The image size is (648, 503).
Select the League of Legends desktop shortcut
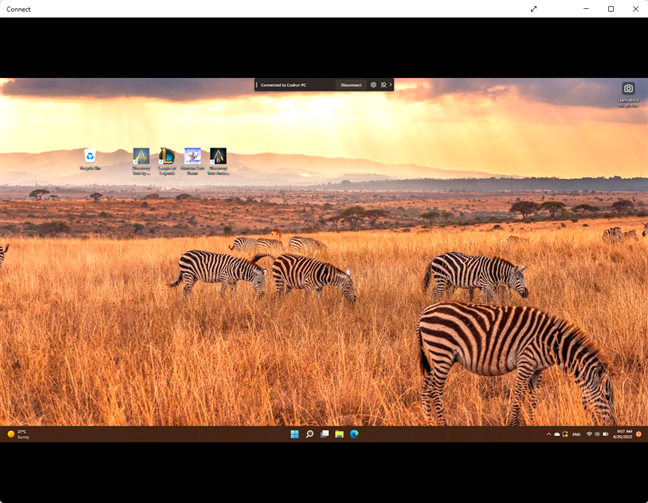(167, 161)
